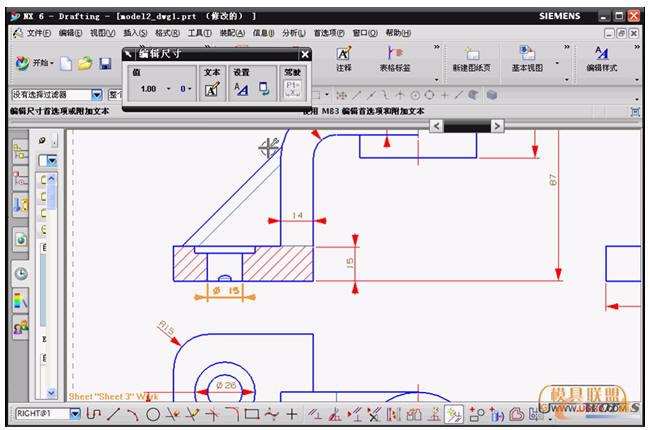
Task: Open the selection filter dropdown
Action: [98, 95]
